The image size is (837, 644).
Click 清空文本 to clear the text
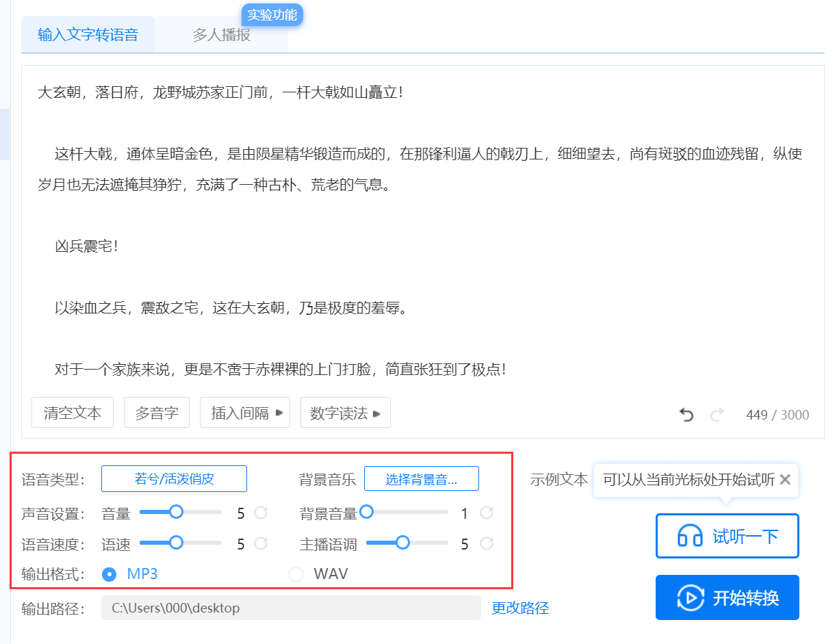[73, 412]
